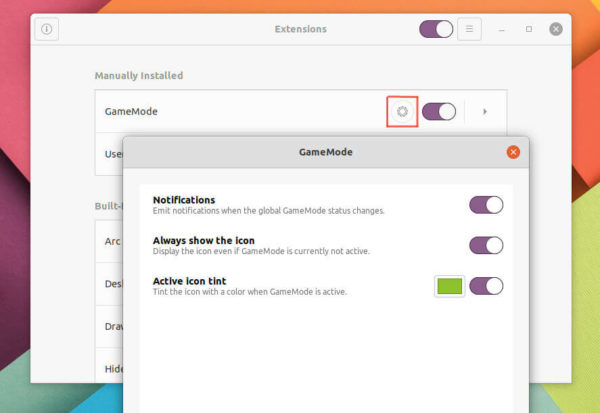The height and width of the screenshot is (413, 600).
Task: Click the Active icon tint label
Action: [x=189, y=281]
